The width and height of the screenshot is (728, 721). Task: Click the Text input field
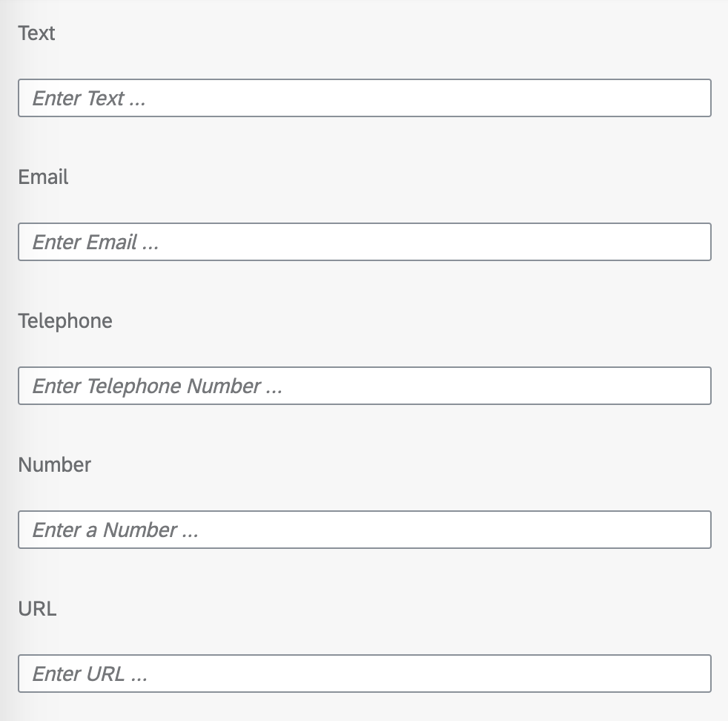pos(365,98)
